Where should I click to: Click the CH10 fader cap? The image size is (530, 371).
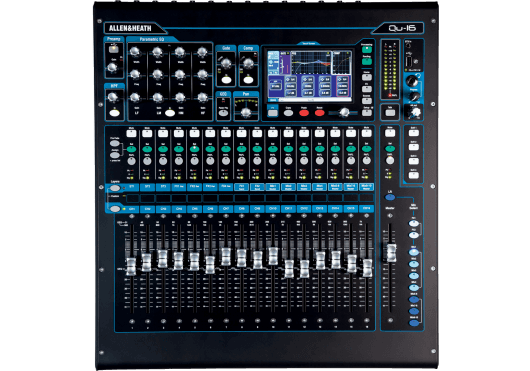272,256
